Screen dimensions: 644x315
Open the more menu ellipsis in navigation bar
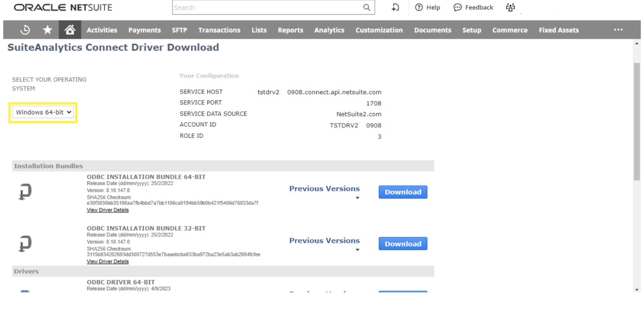tap(618, 30)
